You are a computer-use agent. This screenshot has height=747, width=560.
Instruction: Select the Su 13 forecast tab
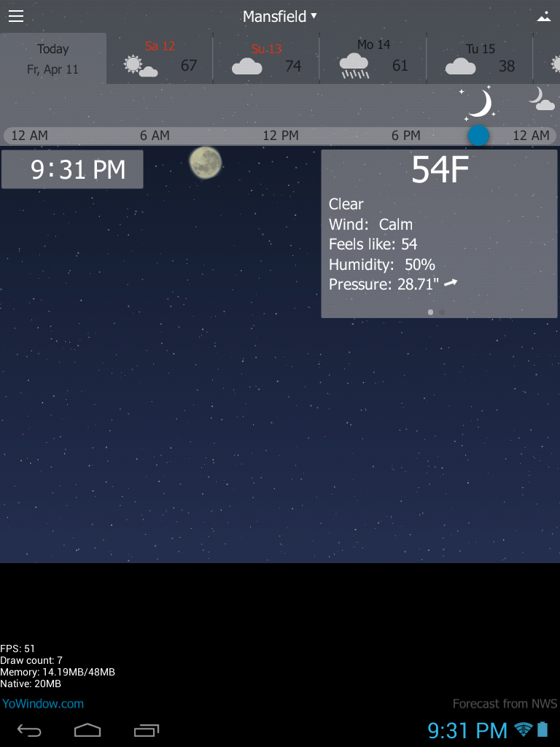(x=266, y=58)
